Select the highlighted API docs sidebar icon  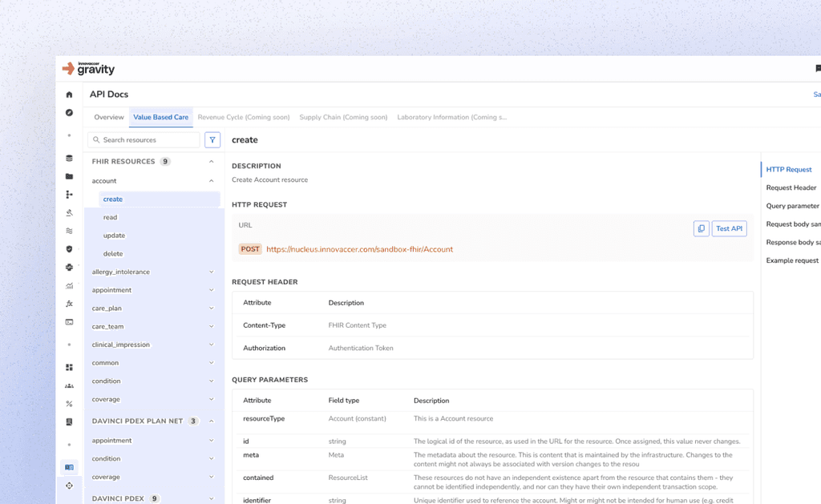pos(69,467)
